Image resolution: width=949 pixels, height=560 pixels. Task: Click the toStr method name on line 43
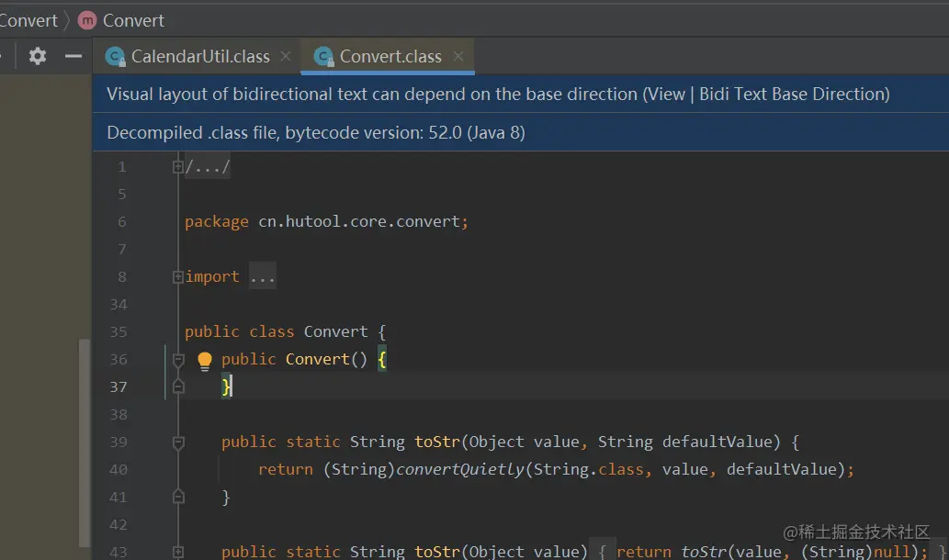coord(437,552)
